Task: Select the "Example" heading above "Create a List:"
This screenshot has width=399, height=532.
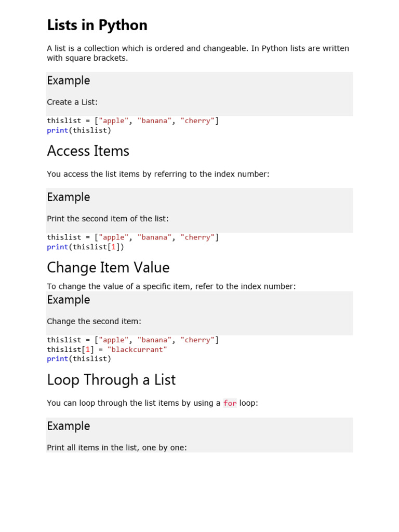Action: pyautogui.click(x=69, y=81)
